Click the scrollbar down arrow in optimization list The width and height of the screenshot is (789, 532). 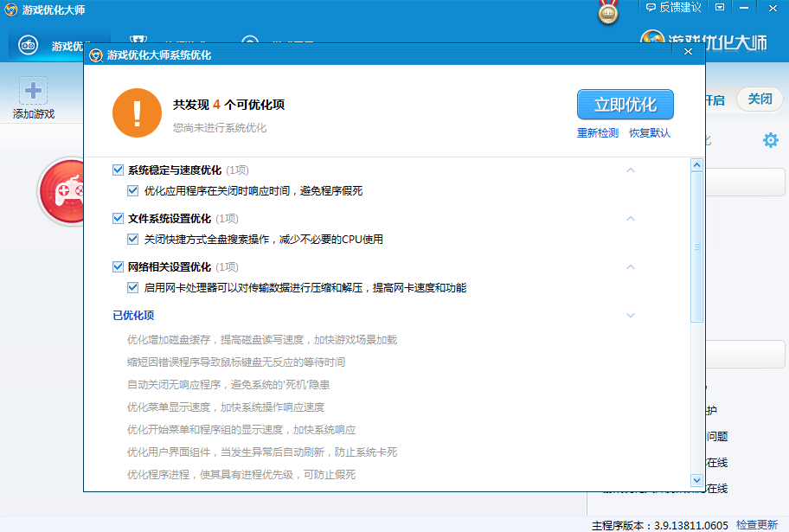(696, 480)
